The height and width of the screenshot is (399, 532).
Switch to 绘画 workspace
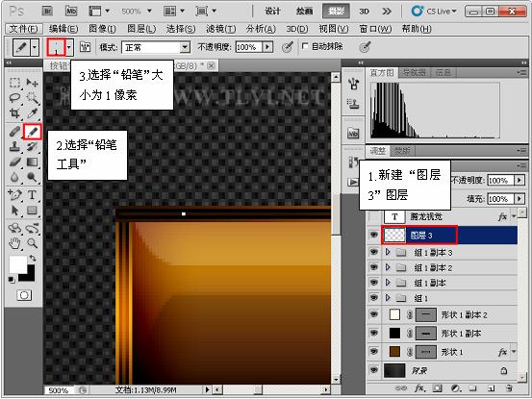coord(304,12)
